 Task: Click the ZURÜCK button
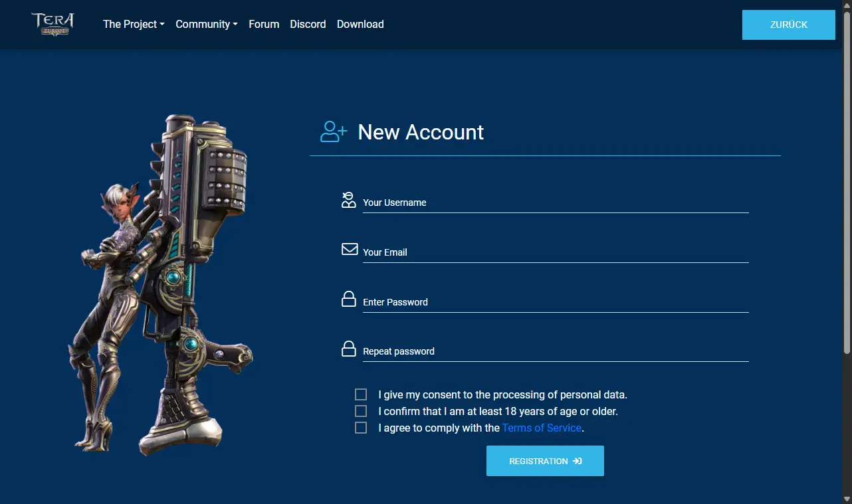(x=789, y=25)
